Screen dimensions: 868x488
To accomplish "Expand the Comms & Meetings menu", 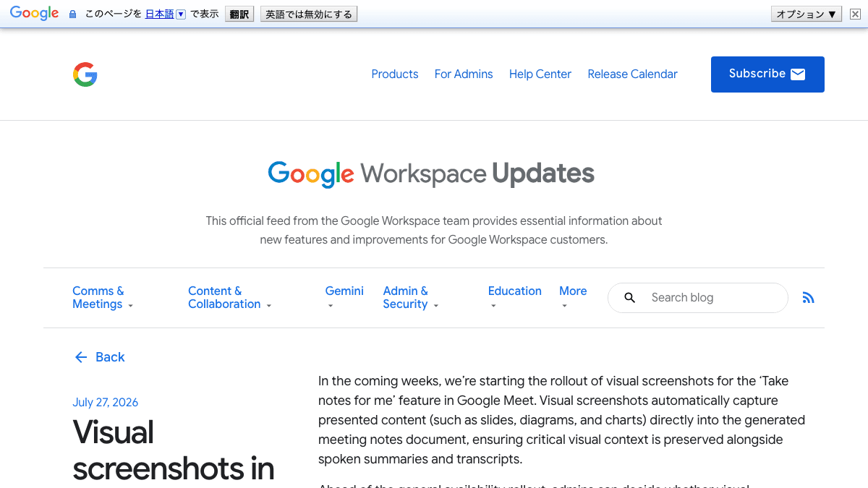I will 103,298.
